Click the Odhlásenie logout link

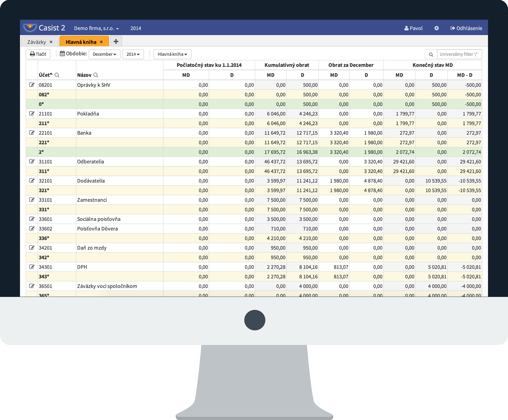[466, 28]
